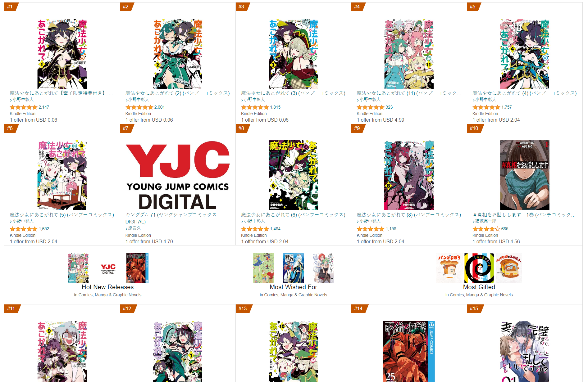The height and width of the screenshot is (382, 588).
Task: Click the star rating of the #1 book
Action: (x=24, y=107)
